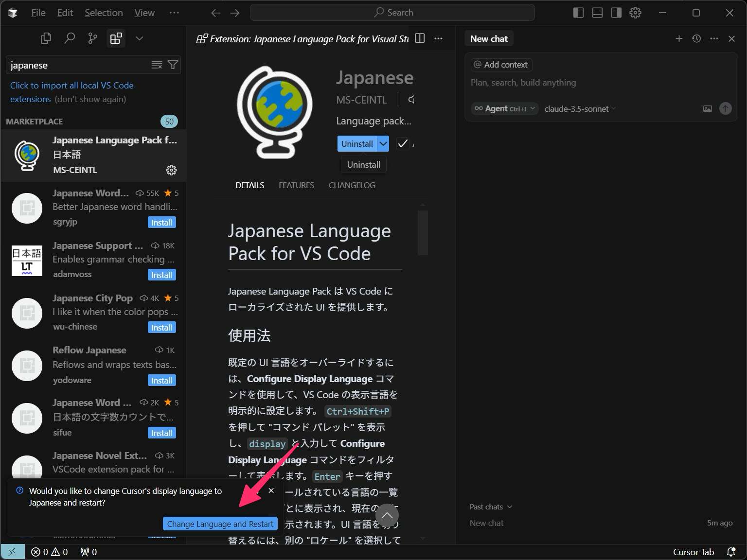Switch to the FEATURES tab
Viewport: 747px width, 560px height.
(x=296, y=185)
